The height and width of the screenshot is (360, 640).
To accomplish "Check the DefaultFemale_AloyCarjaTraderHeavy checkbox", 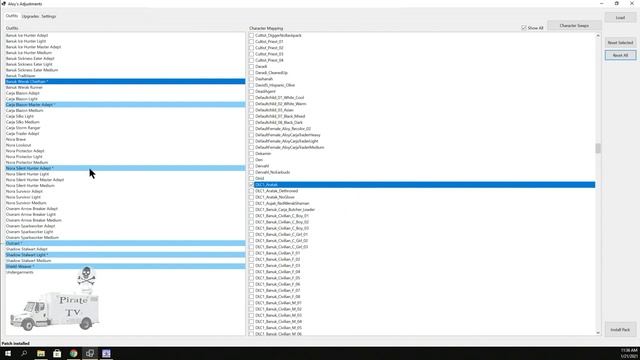I will point(251,135).
